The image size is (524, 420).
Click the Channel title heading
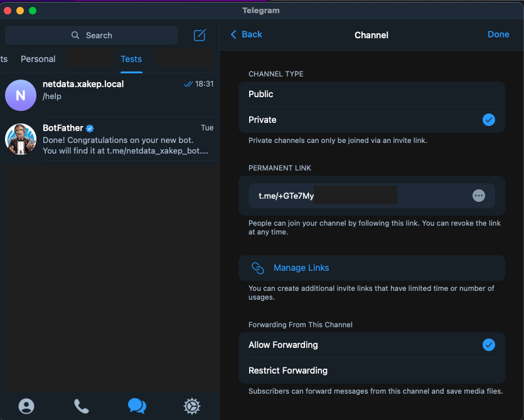[372, 35]
